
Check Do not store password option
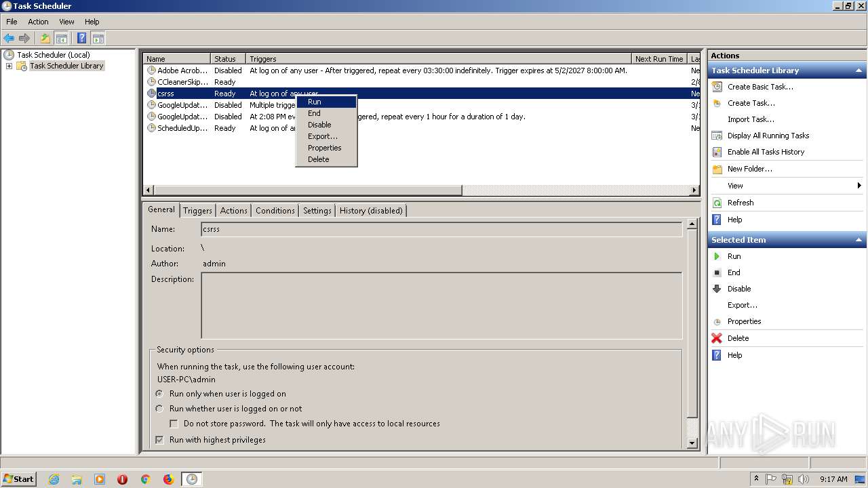point(174,424)
